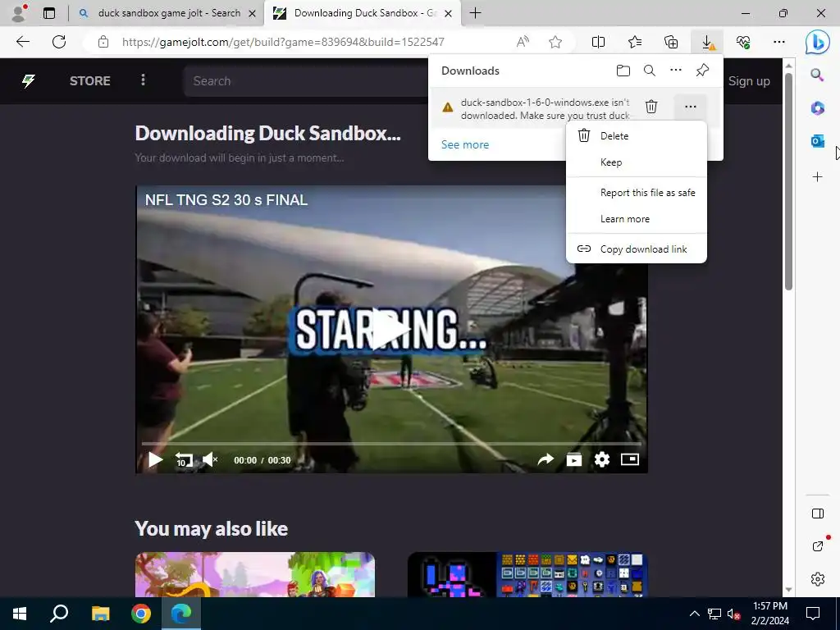Launch Google Chrome from taskbar
The height and width of the screenshot is (630, 840).
pyautogui.click(x=141, y=614)
